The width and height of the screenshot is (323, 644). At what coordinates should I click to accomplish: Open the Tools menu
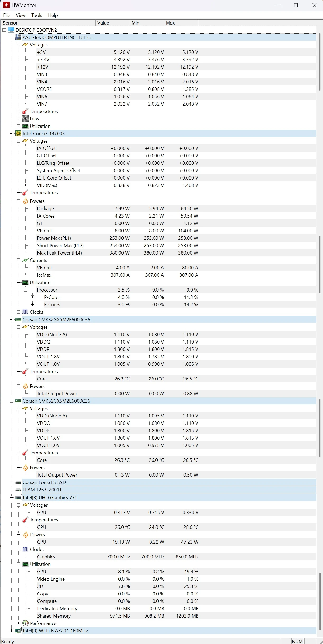[x=37, y=15]
